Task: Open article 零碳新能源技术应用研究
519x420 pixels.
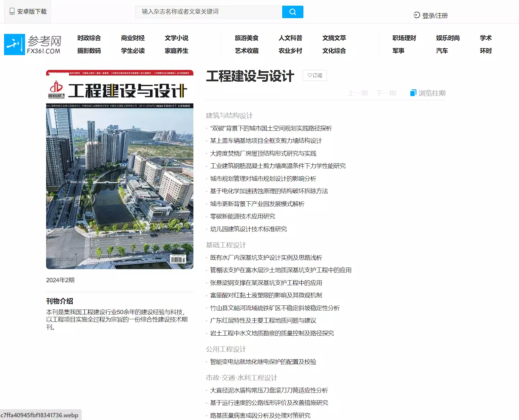Action: click(243, 216)
